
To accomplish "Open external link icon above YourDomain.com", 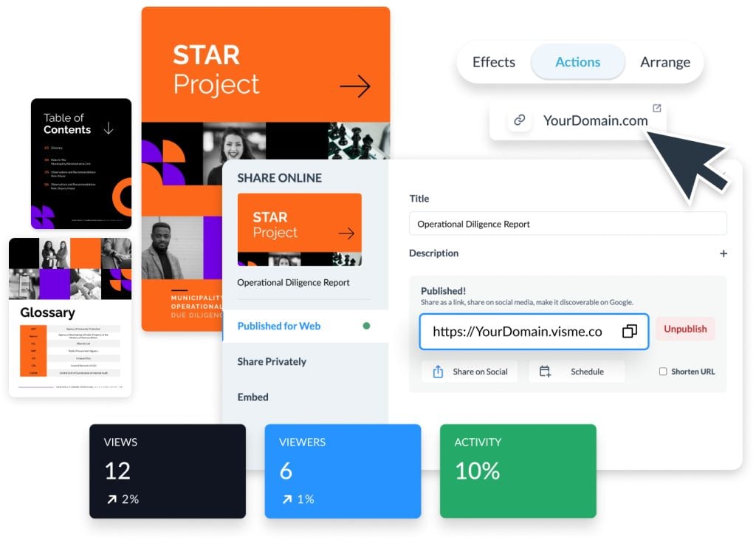I will point(656,109).
